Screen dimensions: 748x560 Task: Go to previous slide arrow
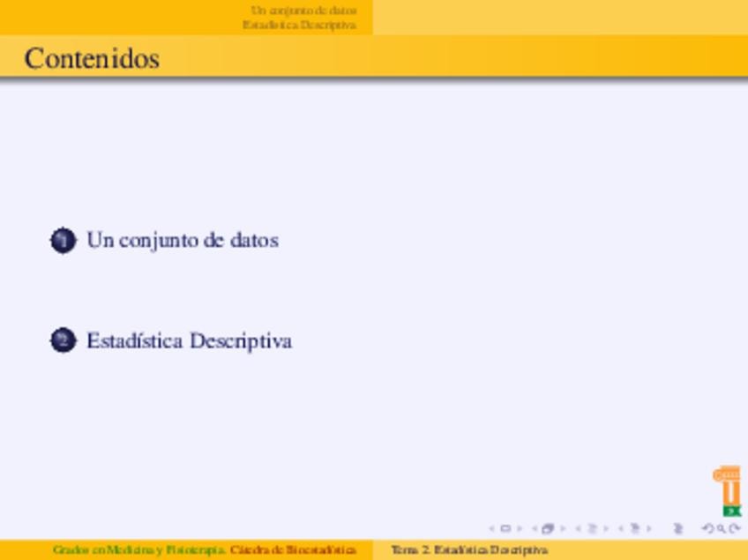point(492,528)
